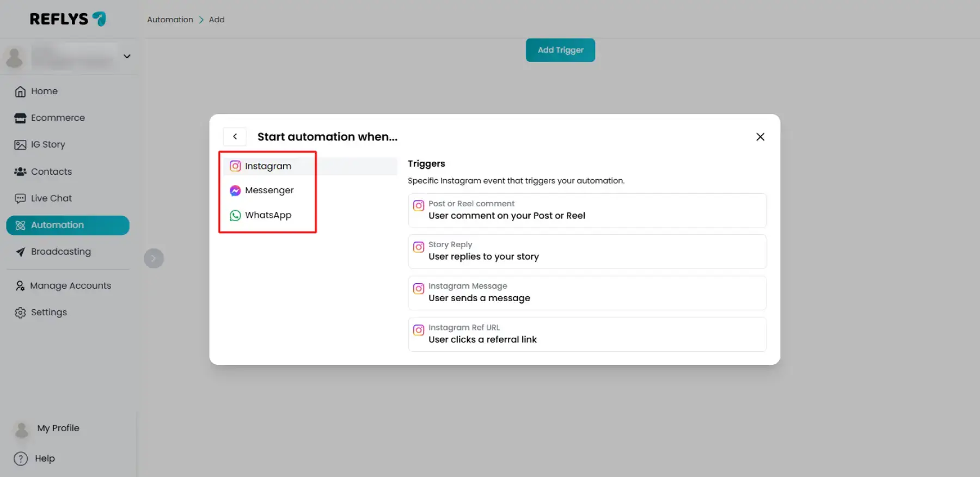The image size is (980, 477).
Task: Select the Instagram channel tab
Action: tap(267, 166)
